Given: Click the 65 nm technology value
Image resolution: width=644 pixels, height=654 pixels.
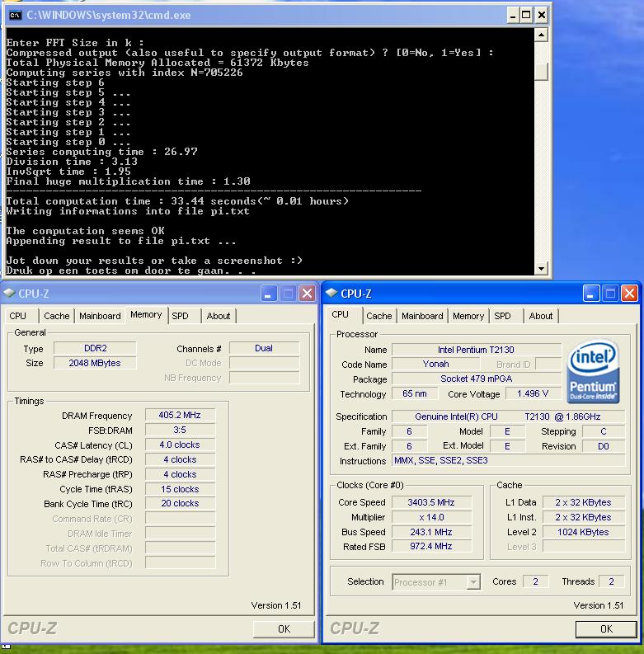Looking at the screenshot, I should tap(415, 393).
